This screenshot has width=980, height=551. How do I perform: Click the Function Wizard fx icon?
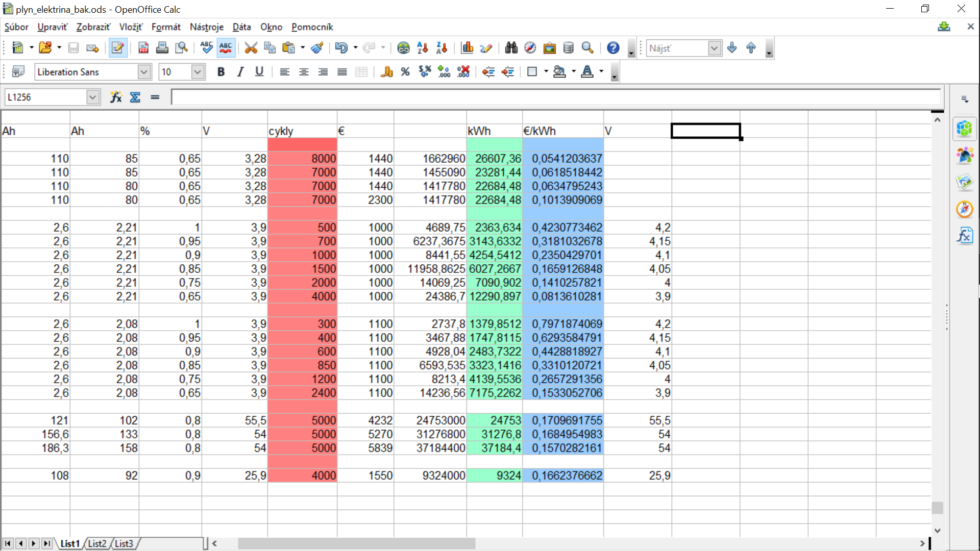pyautogui.click(x=116, y=97)
